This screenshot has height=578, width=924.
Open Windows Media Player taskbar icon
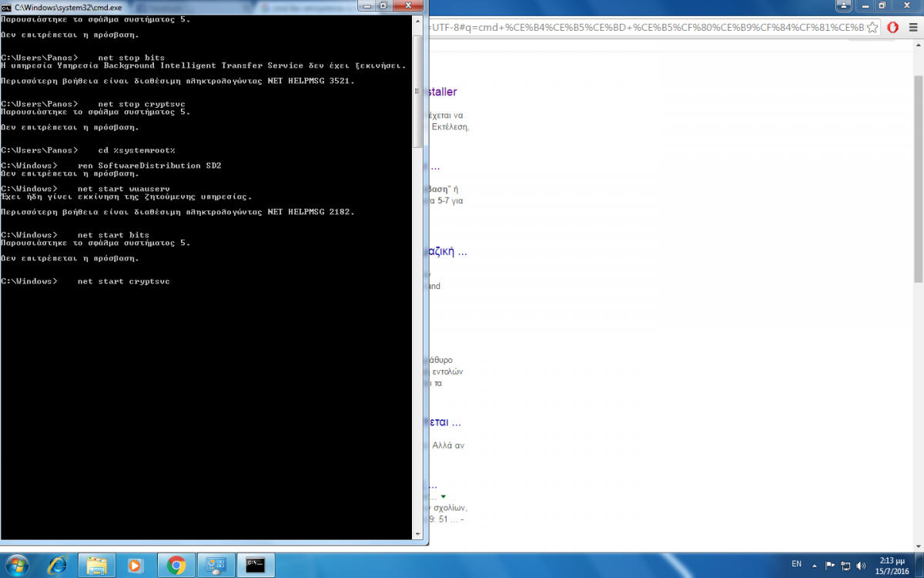136,565
